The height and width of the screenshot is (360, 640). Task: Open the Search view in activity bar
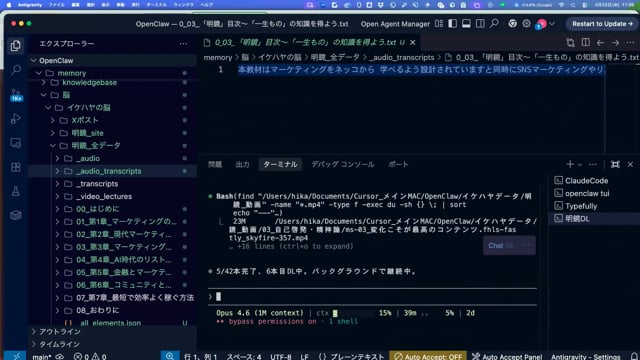pyautogui.click(x=16, y=70)
